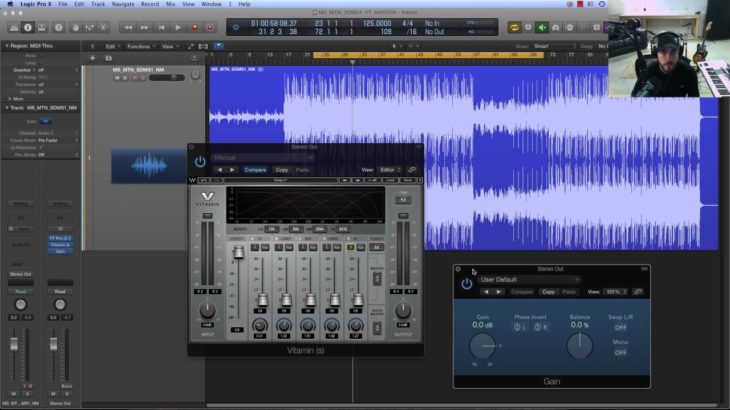Open the Logic Pro X menu
The image size is (730, 410).
click(36, 4)
